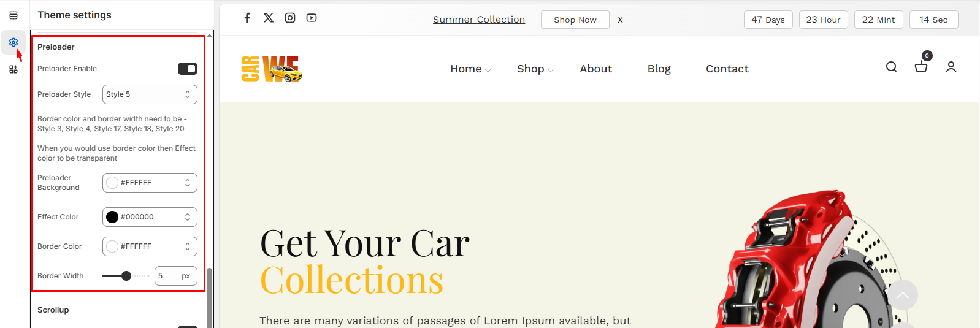Open the YouTube social icon
The image size is (980, 328).
pyautogui.click(x=312, y=18)
